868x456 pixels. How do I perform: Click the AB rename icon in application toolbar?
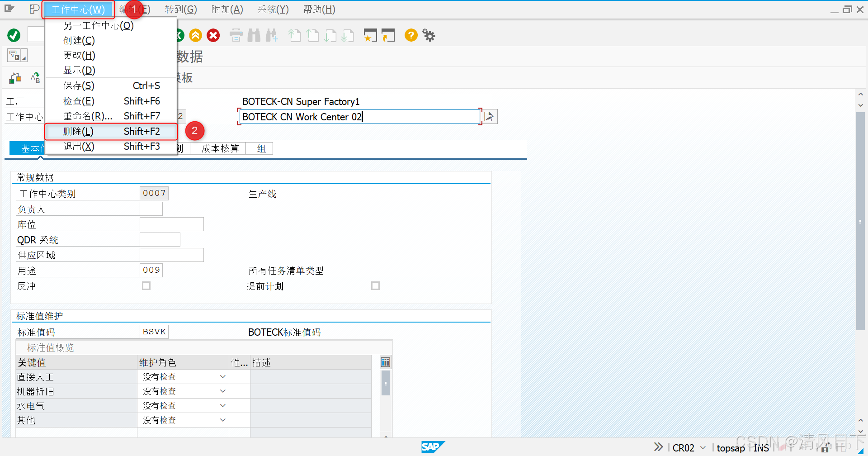(x=35, y=78)
